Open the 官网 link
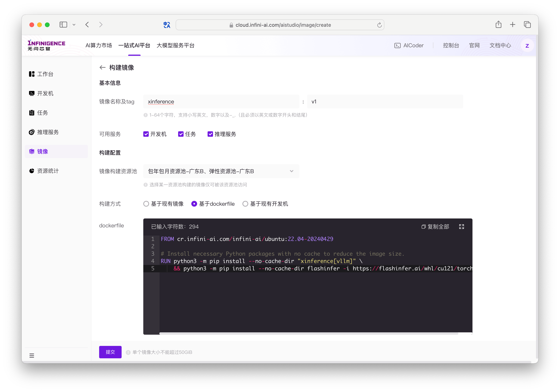Image resolution: width=560 pixels, height=392 pixels. 474,45
